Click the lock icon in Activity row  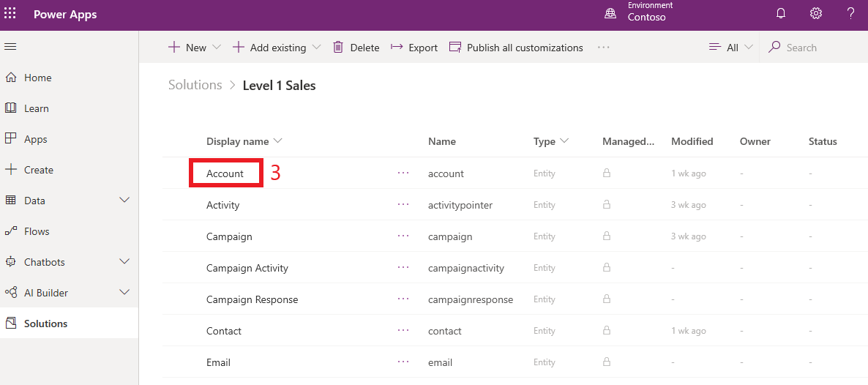click(607, 205)
